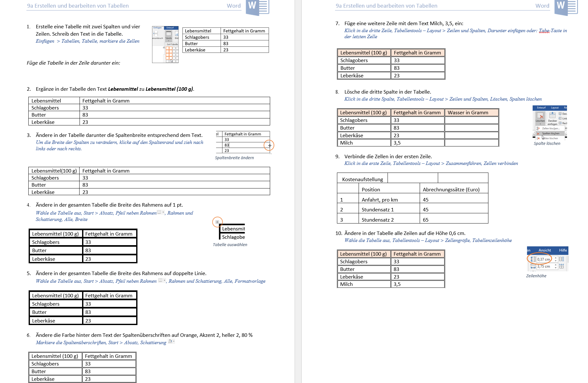
Task: Expand the borders dropdown arrow in step 5
Action: (x=164, y=280)
